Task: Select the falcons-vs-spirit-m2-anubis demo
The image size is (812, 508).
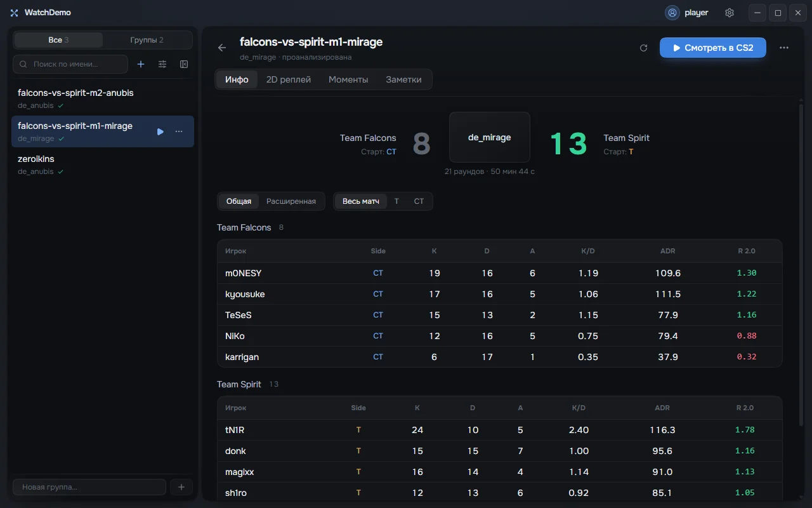Action: coord(103,98)
